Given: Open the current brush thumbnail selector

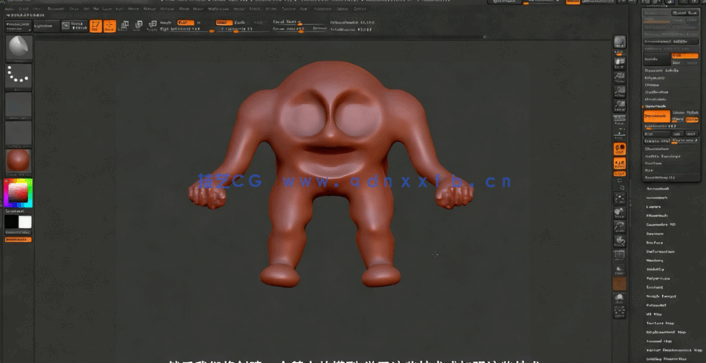Looking at the screenshot, I should click(19, 48).
